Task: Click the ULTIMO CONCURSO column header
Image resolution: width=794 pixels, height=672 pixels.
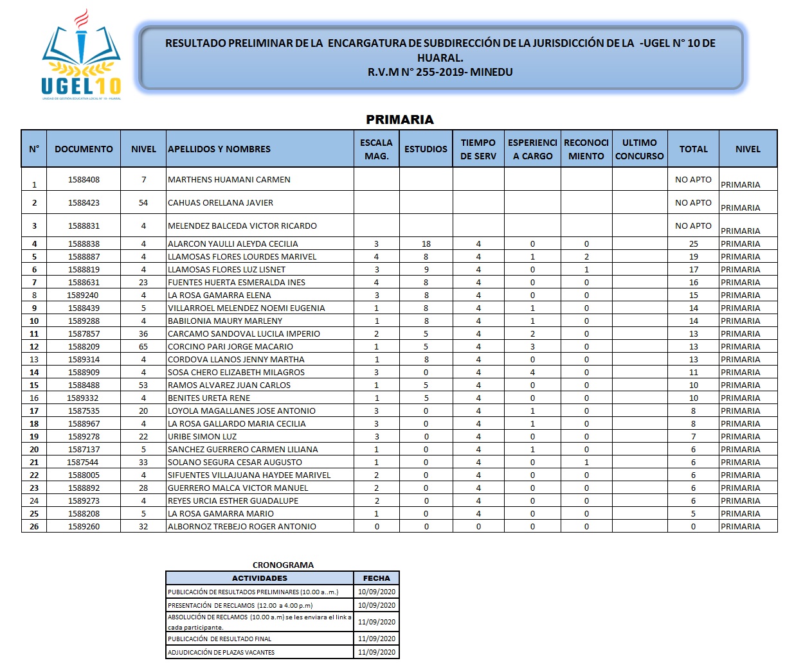Action: click(639, 149)
